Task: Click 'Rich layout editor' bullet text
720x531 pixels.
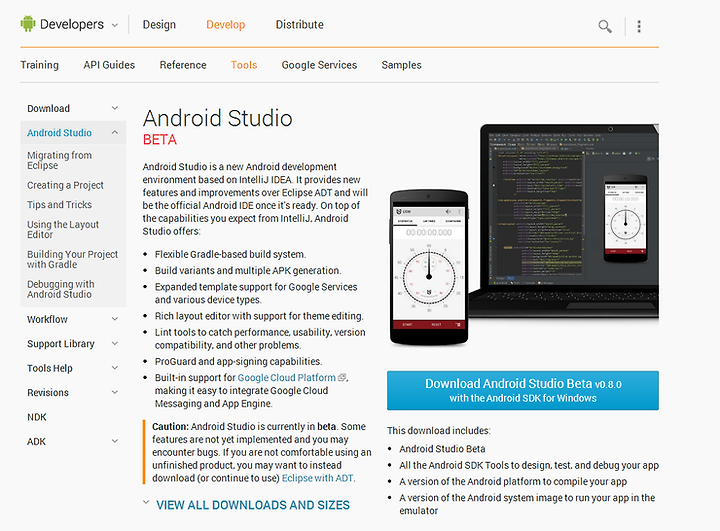Action: point(259,316)
